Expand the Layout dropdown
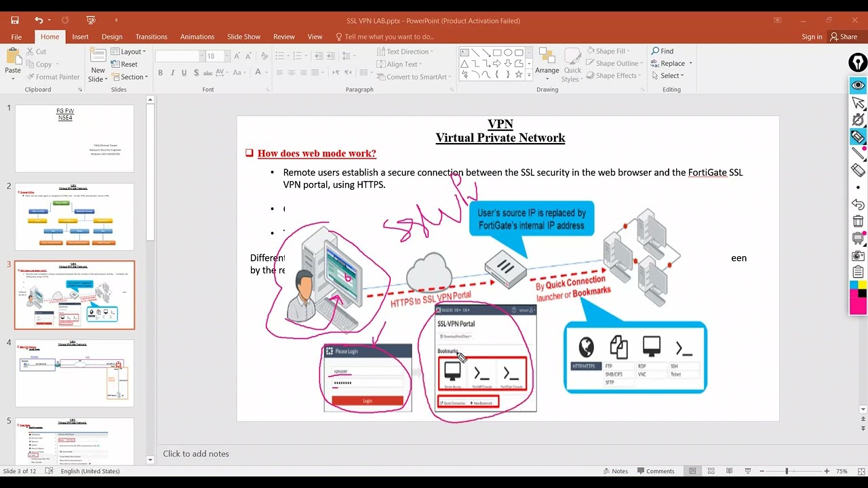Image resolution: width=868 pixels, height=488 pixels. coord(127,52)
